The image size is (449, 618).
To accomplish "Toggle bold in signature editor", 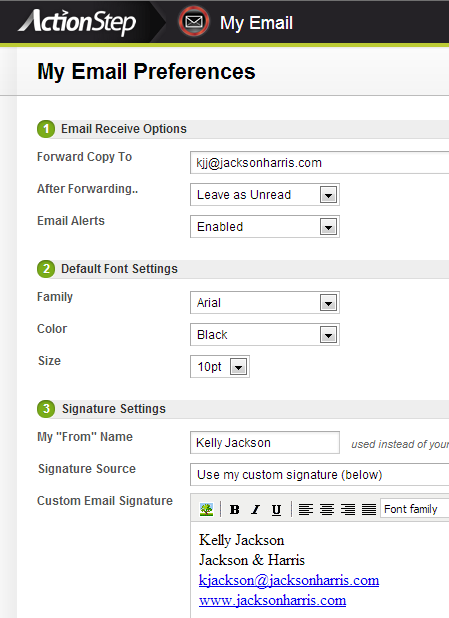I will 235,510.
